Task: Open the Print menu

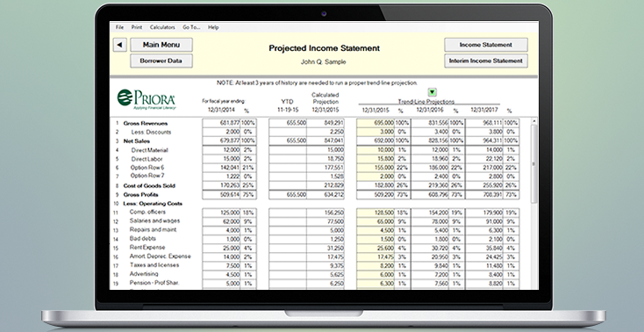Action: 137,27
